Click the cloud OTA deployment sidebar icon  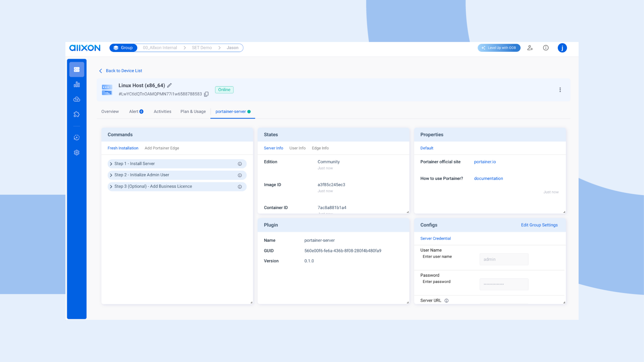click(76, 99)
